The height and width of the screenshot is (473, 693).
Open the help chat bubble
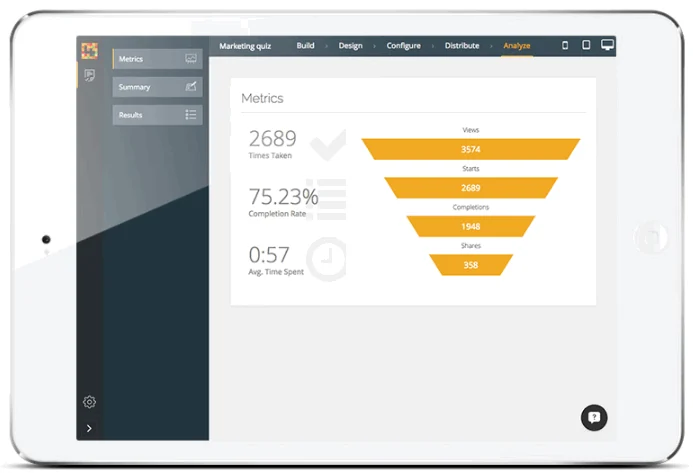coord(594,417)
